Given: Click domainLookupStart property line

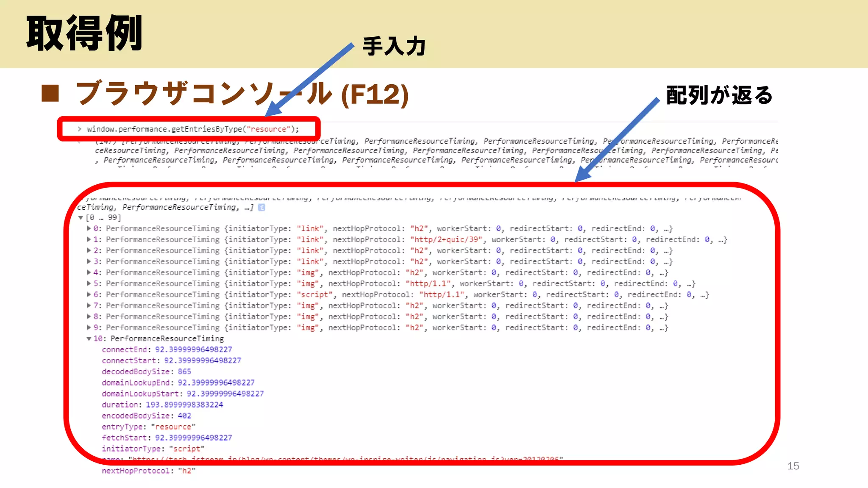Looking at the screenshot, I should coord(183,394).
